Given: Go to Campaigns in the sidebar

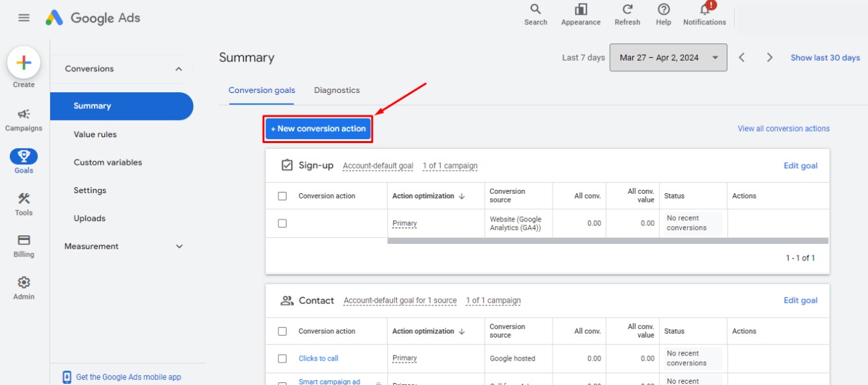Looking at the screenshot, I should click(x=24, y=120).
